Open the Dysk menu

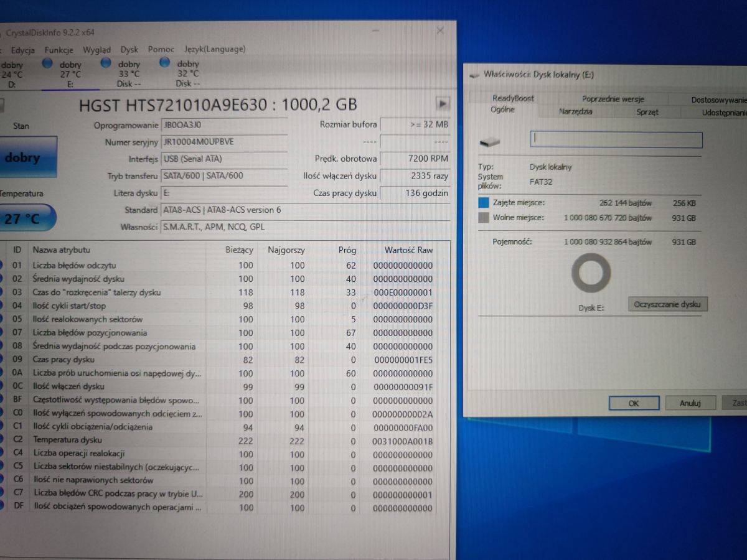[x=129, y=50]
